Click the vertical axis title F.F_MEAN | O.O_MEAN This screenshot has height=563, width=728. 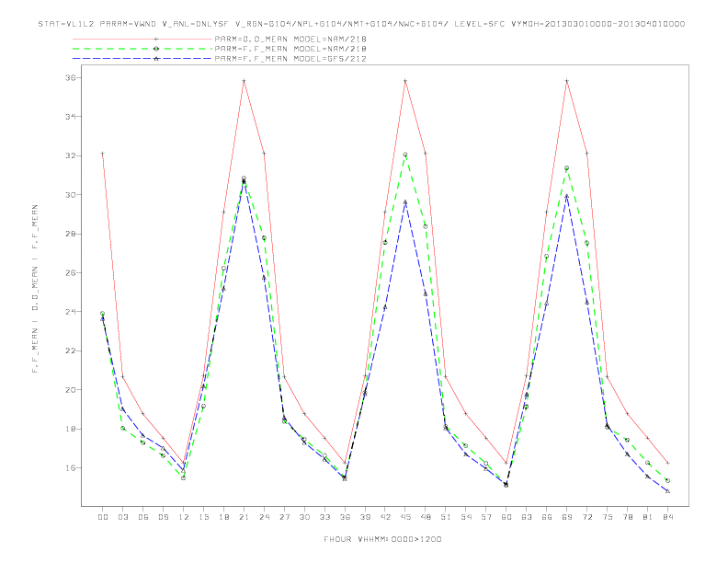click(x=35, y=289)
